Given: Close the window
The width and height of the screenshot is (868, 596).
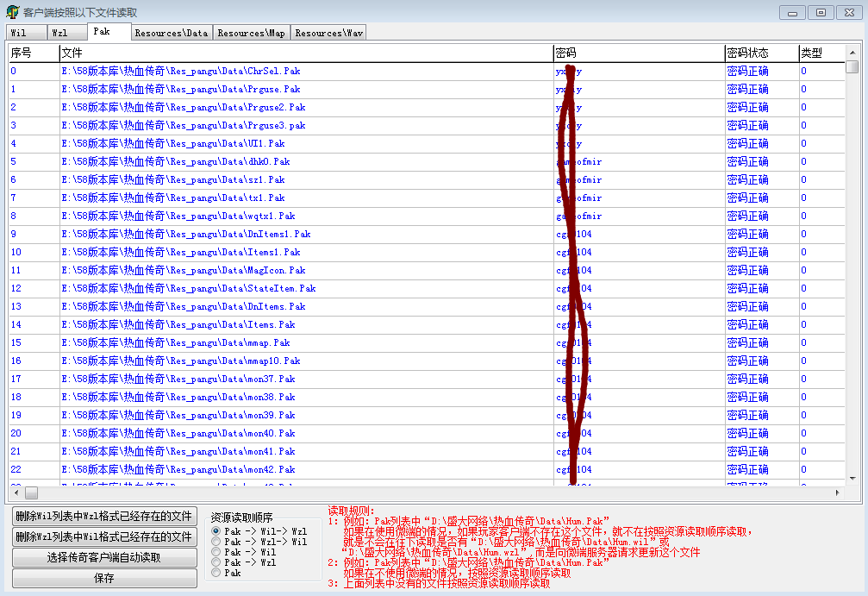Looking at the screenshot, I should tap(850, 12).
